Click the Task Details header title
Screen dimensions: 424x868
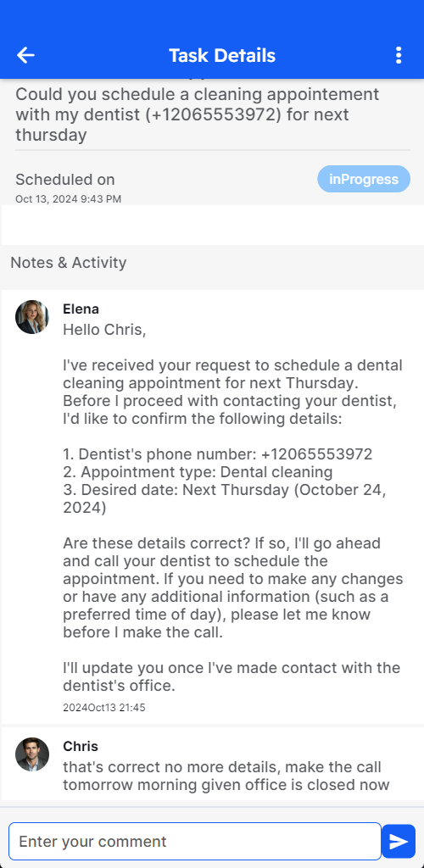click(222, 55)
